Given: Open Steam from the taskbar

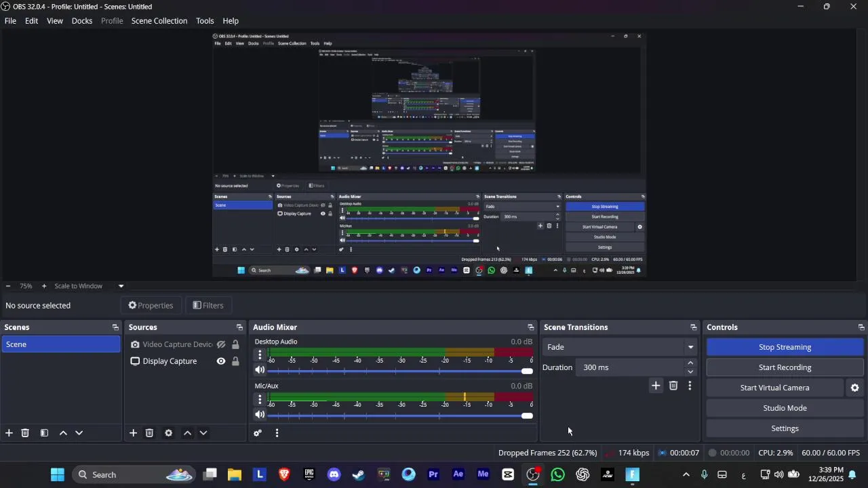Looking at the screenshot, I should [x=359, y=475].
